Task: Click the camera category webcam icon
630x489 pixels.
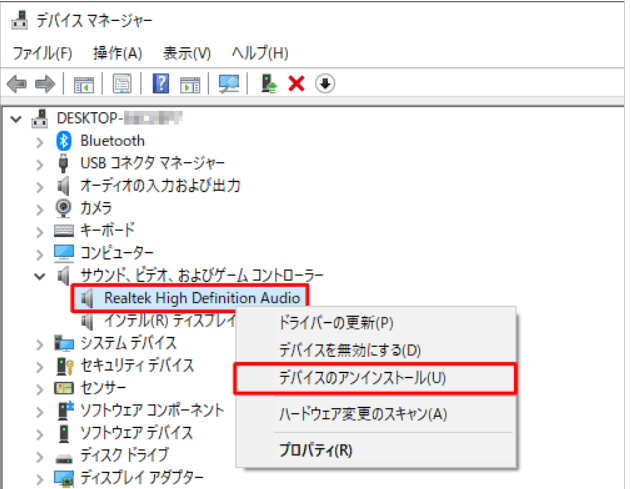Action: coord(63,208)
